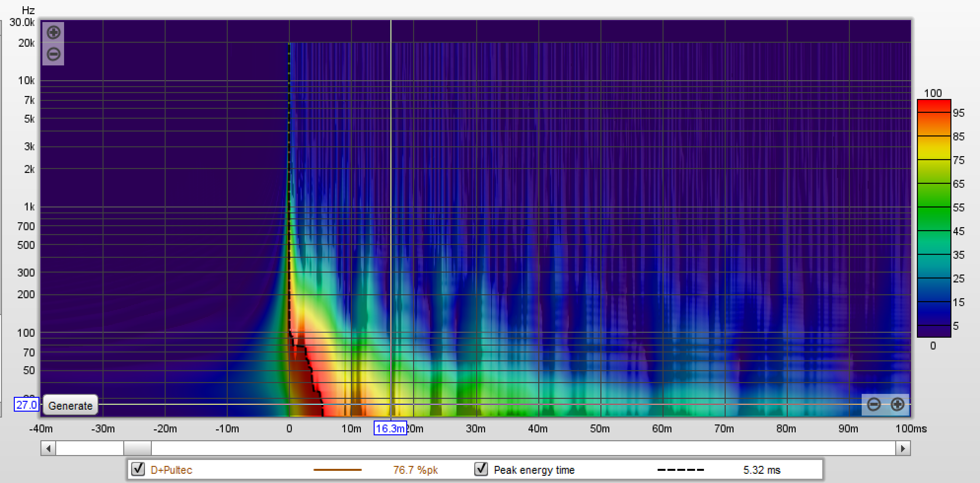Click the color scale legend bar

coord(934,218)
